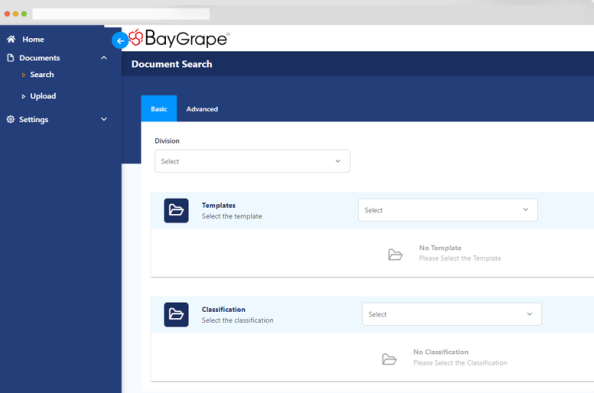This screenshot has width=594, height=393.
Task: Click the Settings gear icon
Action: tap(11, 119)
